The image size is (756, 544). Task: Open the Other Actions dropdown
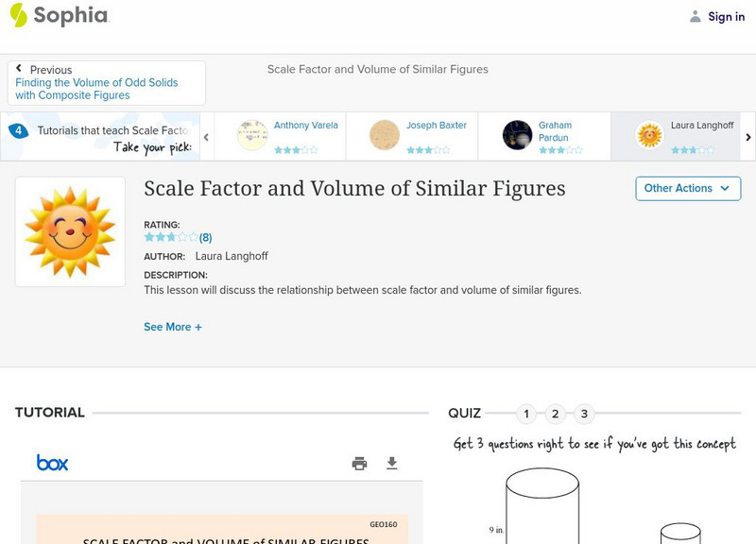point(687,188)
